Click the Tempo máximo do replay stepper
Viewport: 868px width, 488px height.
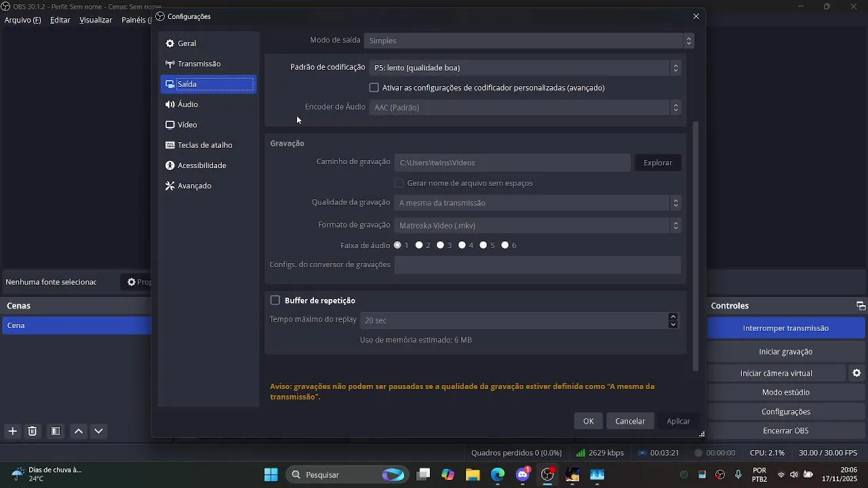[x=673, y=320]
